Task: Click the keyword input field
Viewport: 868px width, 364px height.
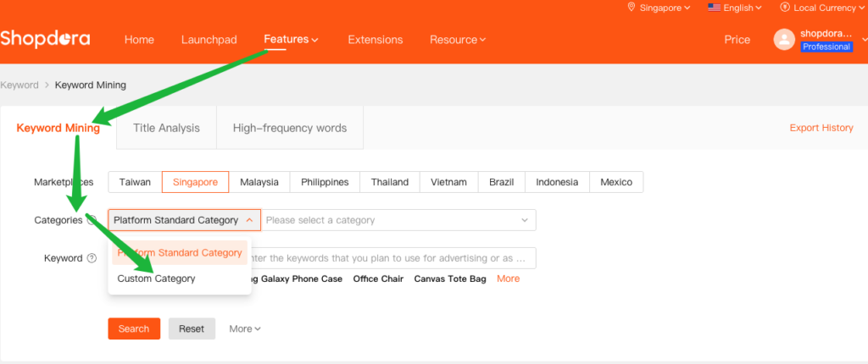Action: click(390, 257)
